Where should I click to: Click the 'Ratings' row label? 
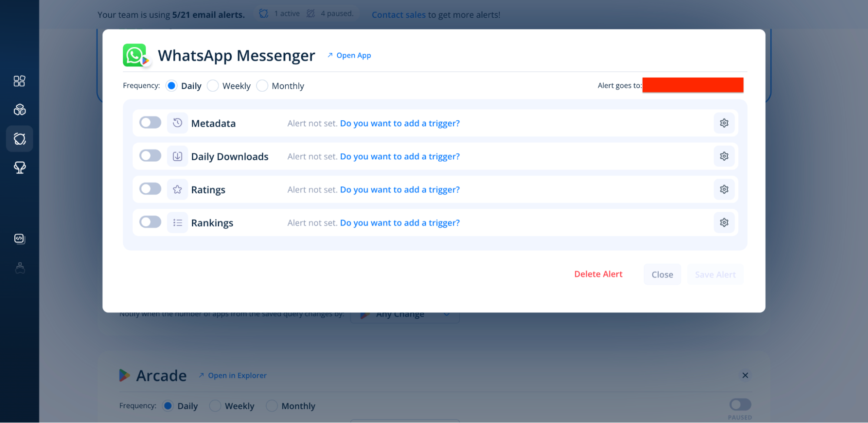208,190
